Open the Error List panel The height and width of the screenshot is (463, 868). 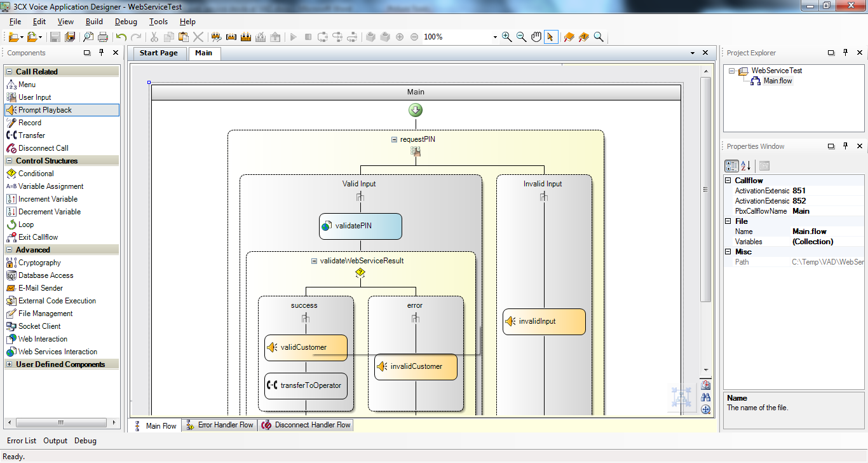(22, 441)
